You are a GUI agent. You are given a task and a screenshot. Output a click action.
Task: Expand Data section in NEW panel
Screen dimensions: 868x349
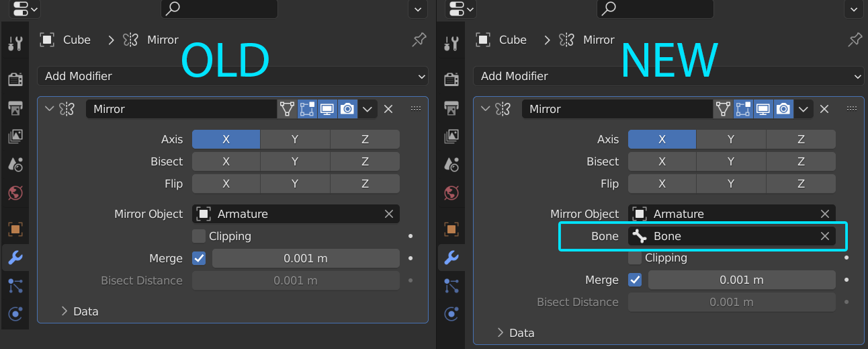pos(501,333)
